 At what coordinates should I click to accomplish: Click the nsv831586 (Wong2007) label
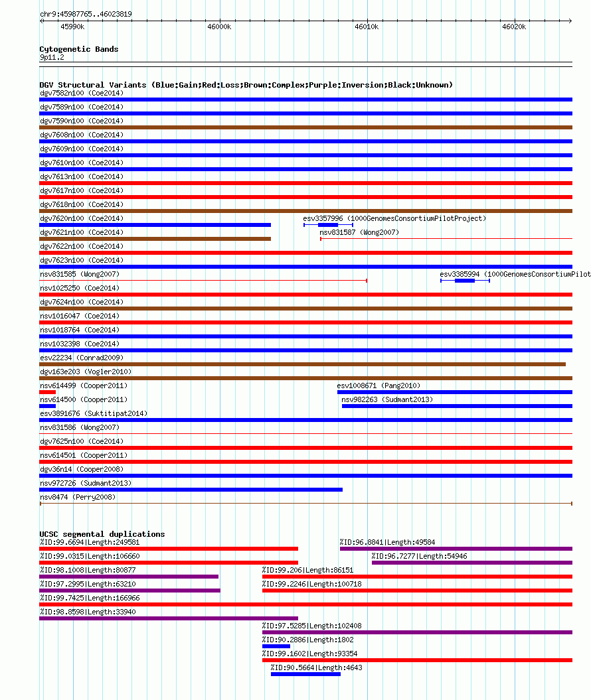click(x=80, y=427)
